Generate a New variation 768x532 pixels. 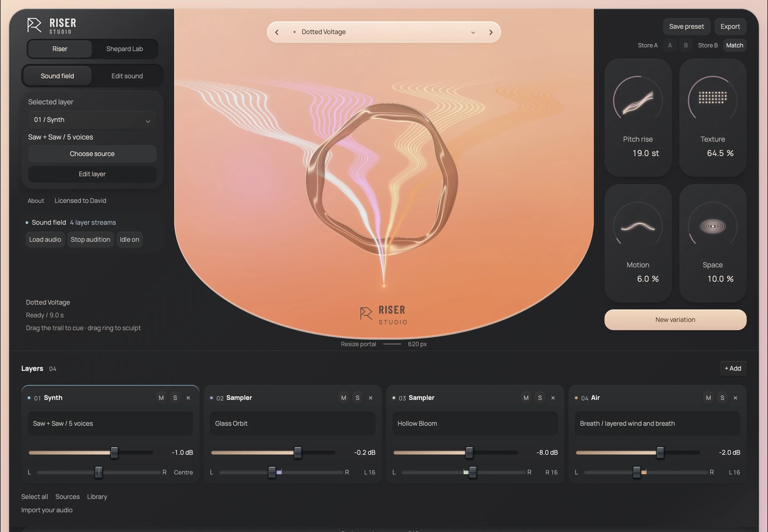[x=675, y=320]
